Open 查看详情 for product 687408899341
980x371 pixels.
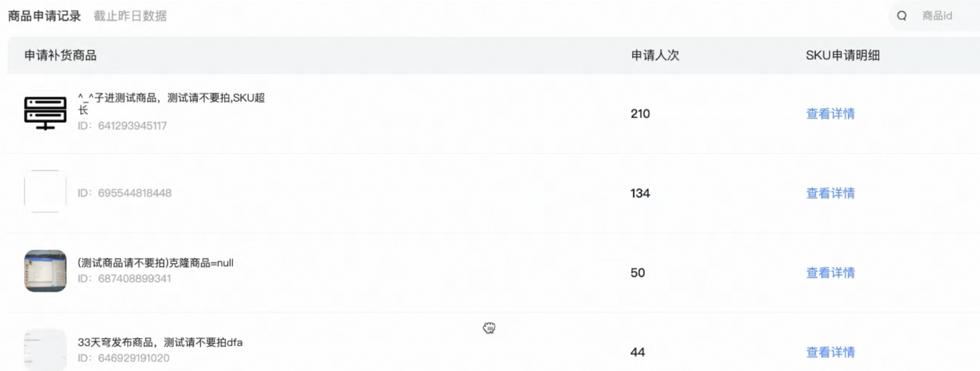pyautogui.click(x=830, y=273)
